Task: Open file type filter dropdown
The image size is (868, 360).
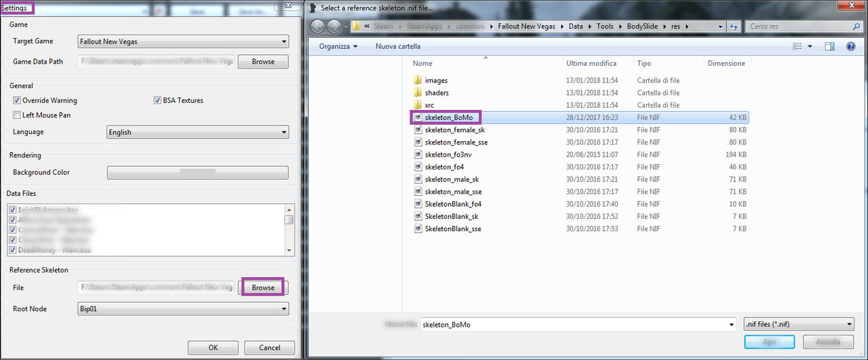Action: 798,324
